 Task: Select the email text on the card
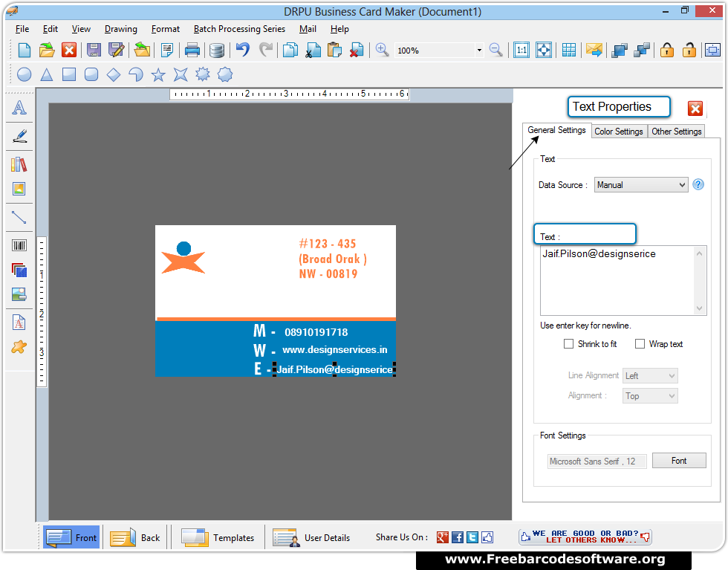(335, 369)
